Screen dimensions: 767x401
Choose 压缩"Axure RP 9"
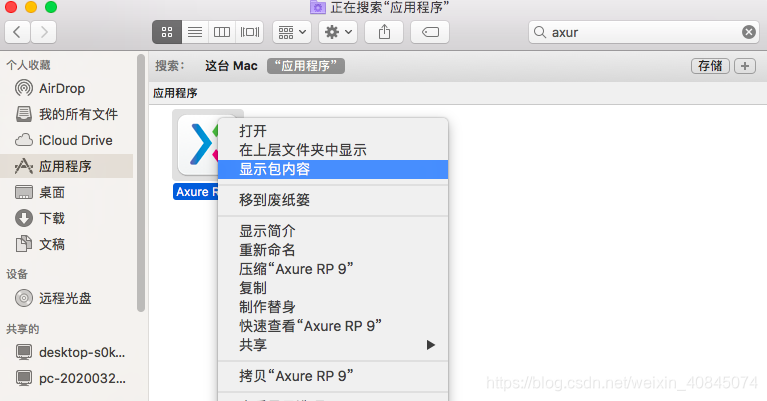[x=333, y=269]
